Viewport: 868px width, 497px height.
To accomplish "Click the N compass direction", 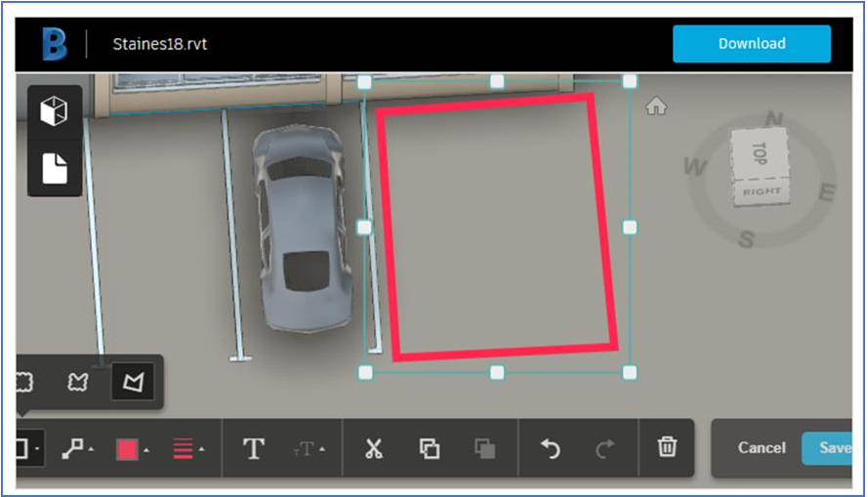I will [774, 118].
